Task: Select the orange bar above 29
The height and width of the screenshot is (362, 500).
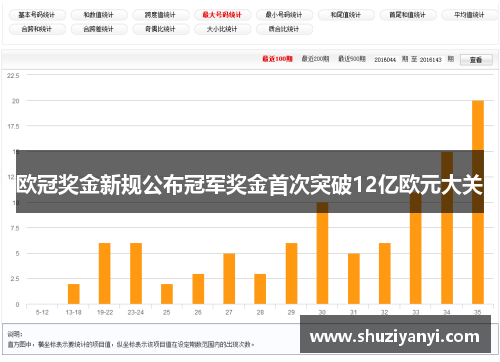Action: pyautogui.click(x=291, y=274)
